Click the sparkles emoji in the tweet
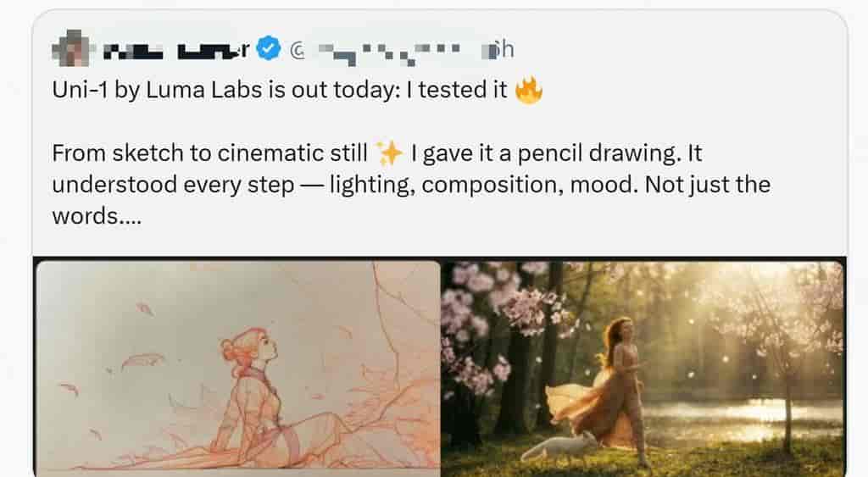868x477 pixels. coord(390,153)
